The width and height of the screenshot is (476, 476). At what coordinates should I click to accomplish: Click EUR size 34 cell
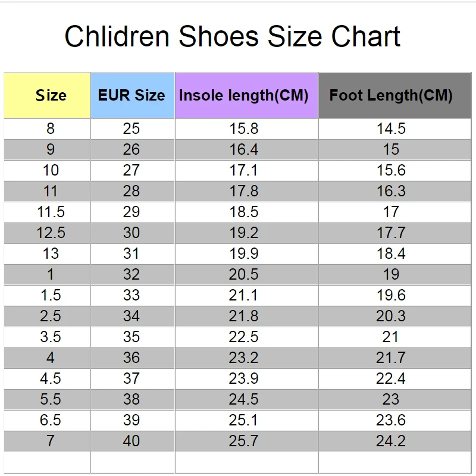131,316
